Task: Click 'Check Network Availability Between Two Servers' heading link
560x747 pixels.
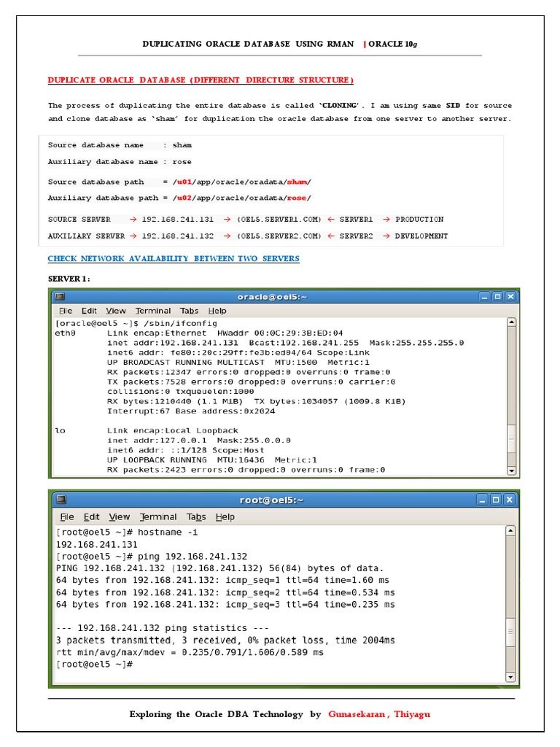Action: tap(174, 259)
